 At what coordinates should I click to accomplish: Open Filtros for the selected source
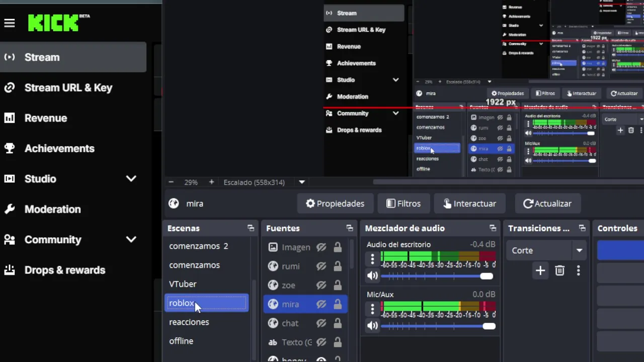[x=404, y=204]
